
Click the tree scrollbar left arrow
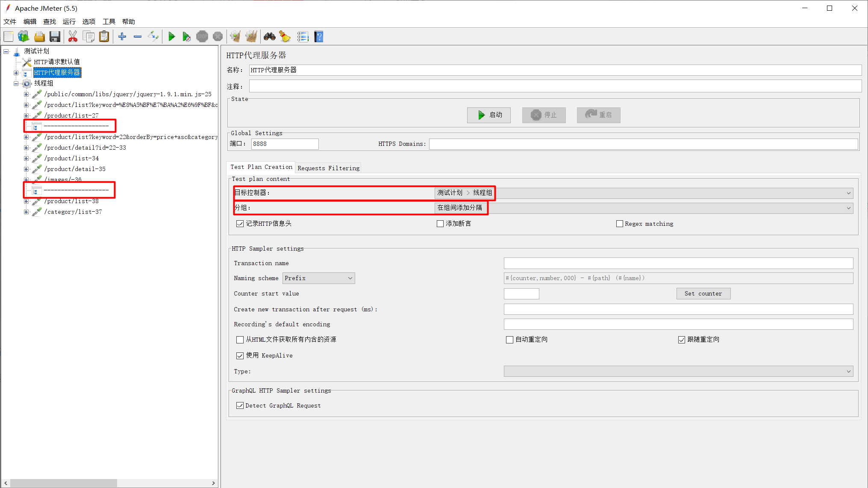tap(6, 483)
